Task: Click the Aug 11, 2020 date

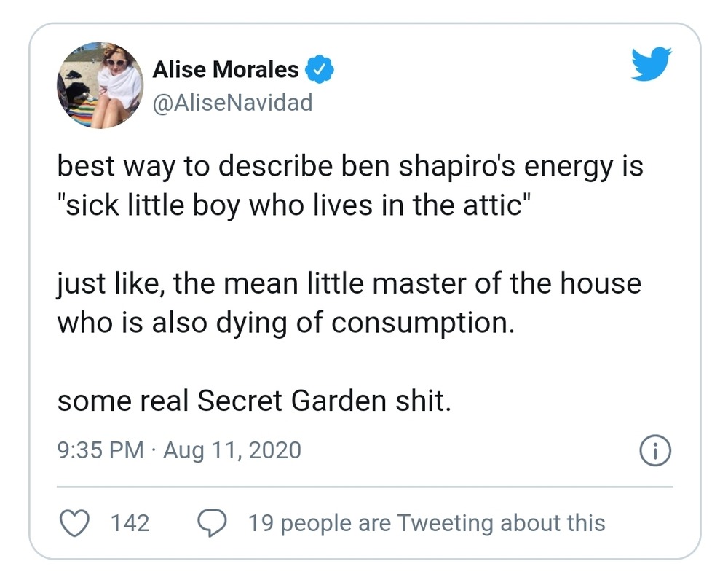Action: click(232, 450)
